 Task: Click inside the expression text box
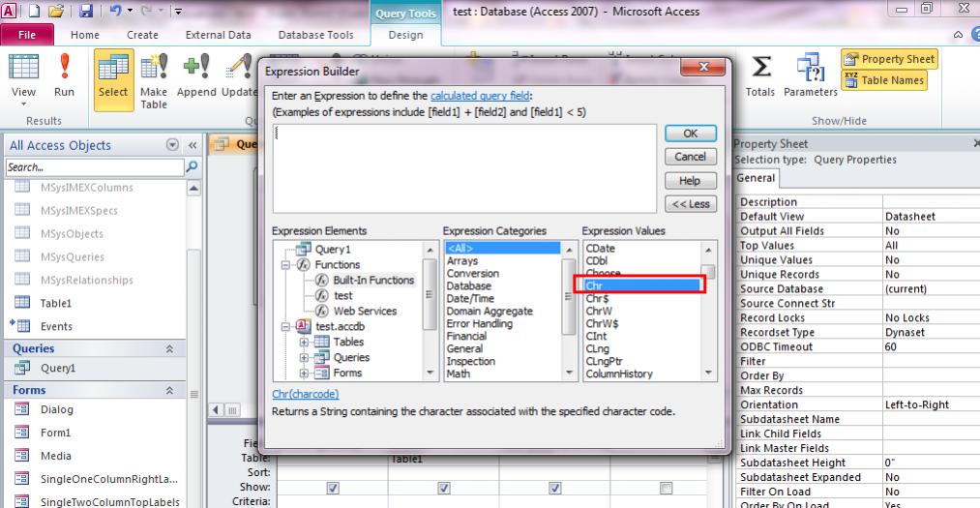(464, 168)
